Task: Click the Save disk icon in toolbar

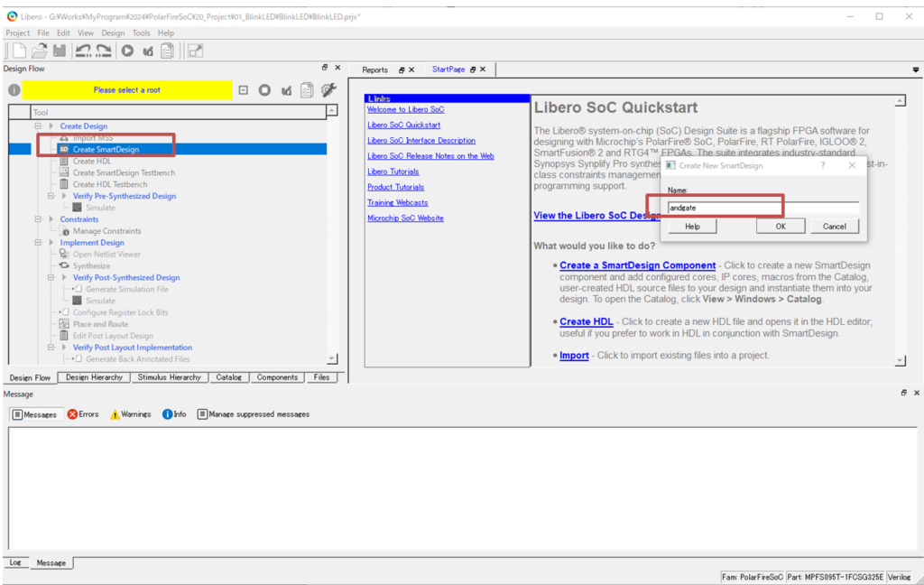Action: 60,51
